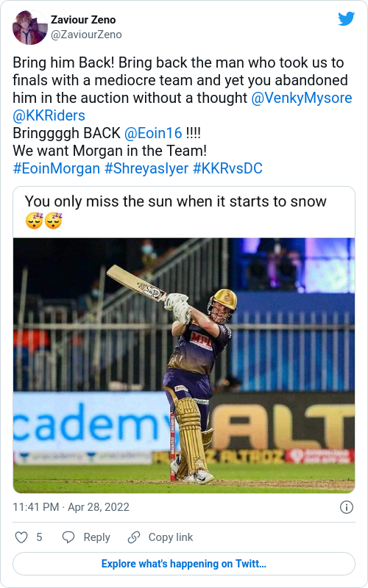Image resolution: width=368 pixels, height=588 pixels.
Task: Open the @VenkyMysore mention
Action: (x=302, y=98)
